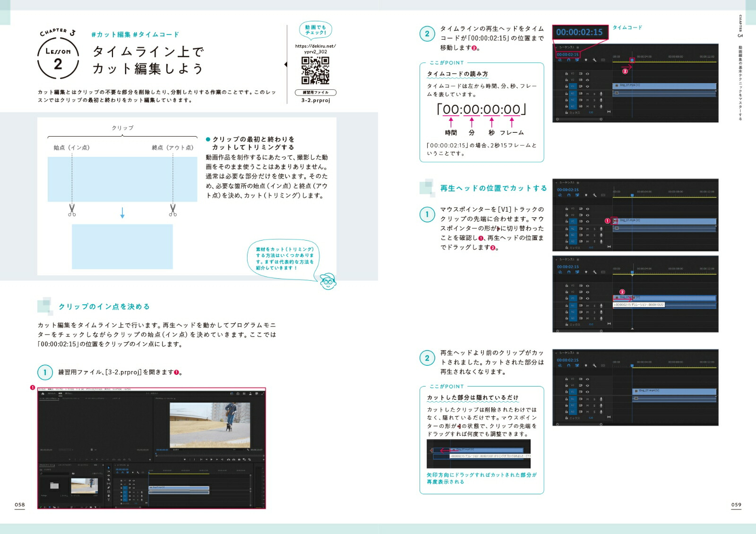This screenshot has height=534, width=756.
Task: Open the シーケンス1 panel menu in the timecode-callout timeline
Action: coord(577,48)
